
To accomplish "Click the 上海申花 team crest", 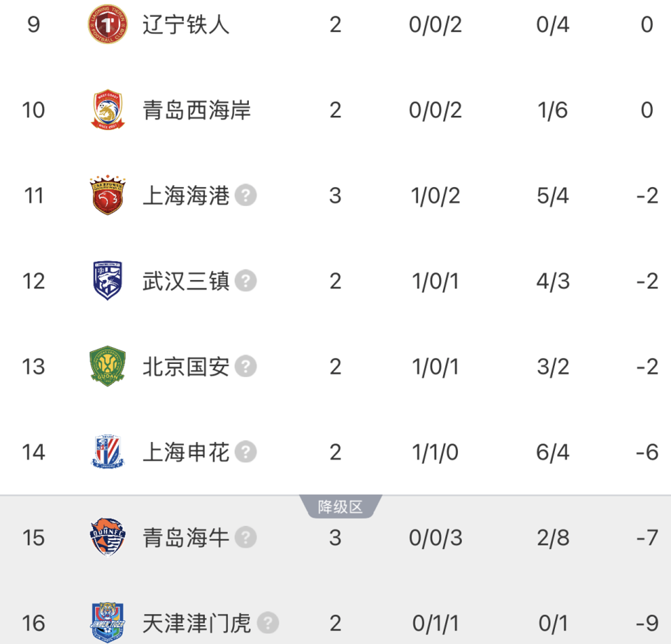I will click(106, 452).
